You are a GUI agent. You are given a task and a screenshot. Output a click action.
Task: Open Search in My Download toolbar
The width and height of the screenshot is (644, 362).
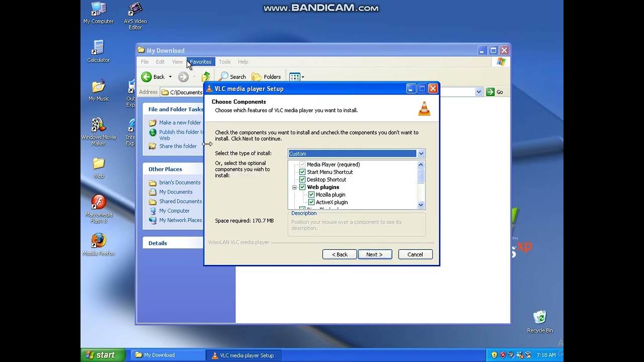point(232,77)
